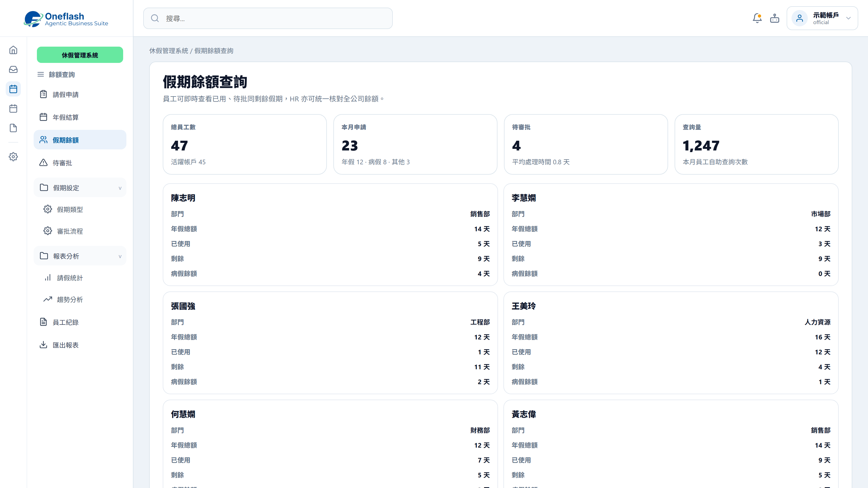Click the 年假結算 calendar icon
Viewport: 868px width, 488px height.
pos(43,117)
